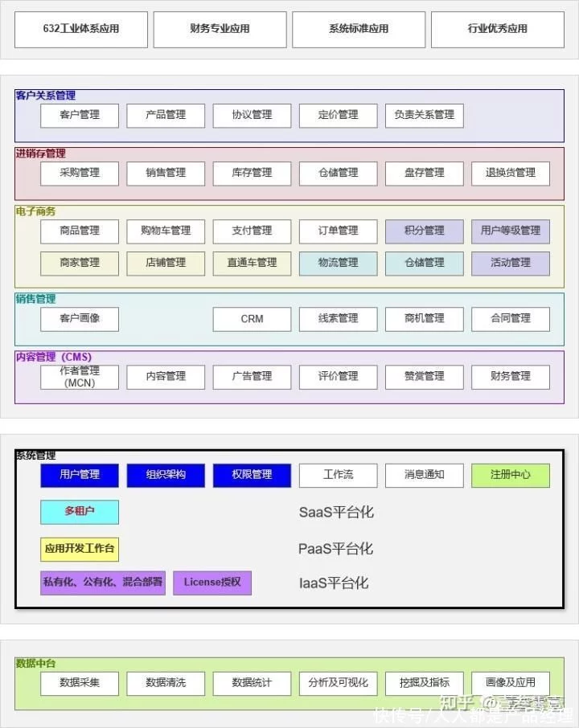Click the 客户关系管理 section title

pyautogui.click(x=46, y=96)
